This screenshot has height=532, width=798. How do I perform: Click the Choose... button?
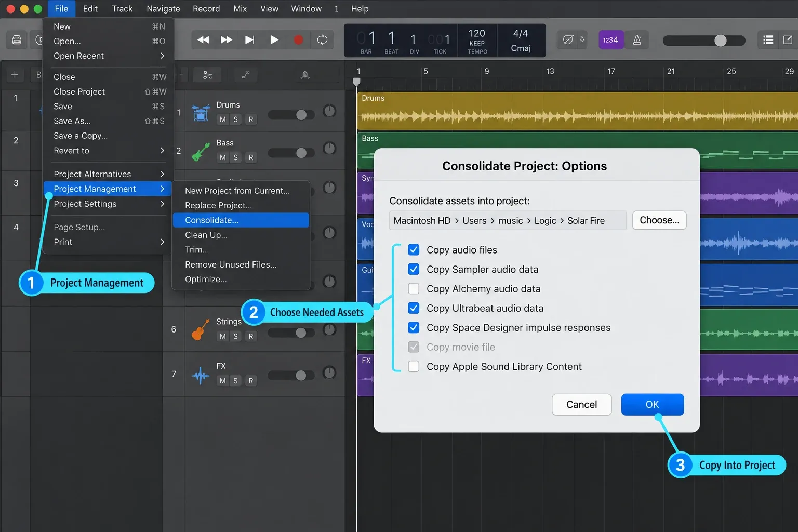point(659,220)
